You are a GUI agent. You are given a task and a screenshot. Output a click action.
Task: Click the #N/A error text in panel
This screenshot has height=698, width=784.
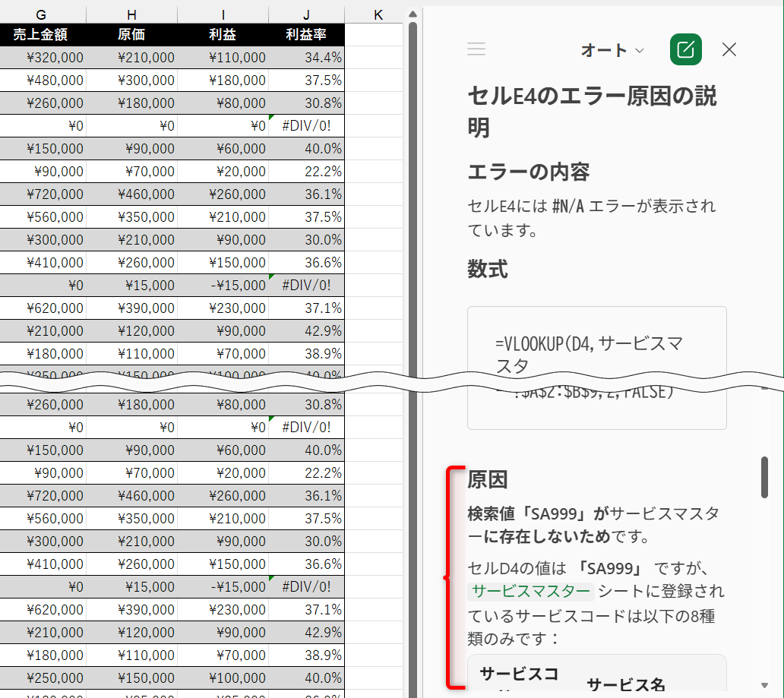[568, 206]
